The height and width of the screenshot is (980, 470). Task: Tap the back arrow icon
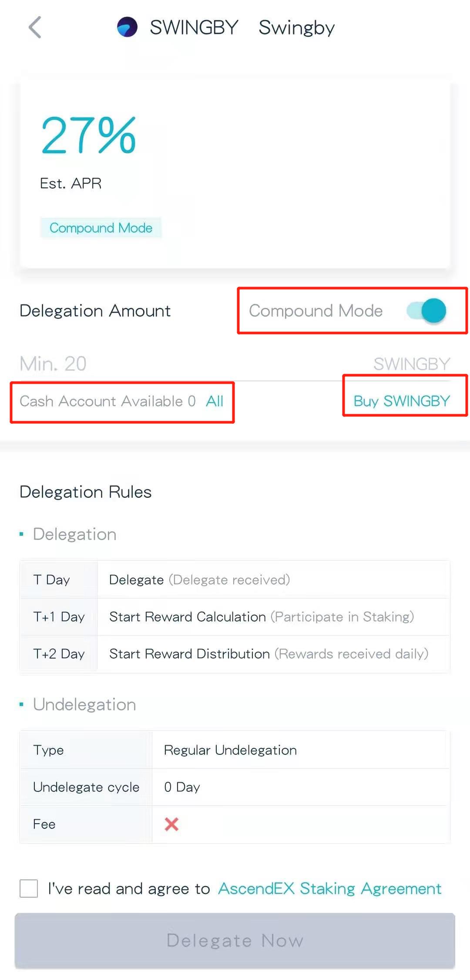[35, 27]
